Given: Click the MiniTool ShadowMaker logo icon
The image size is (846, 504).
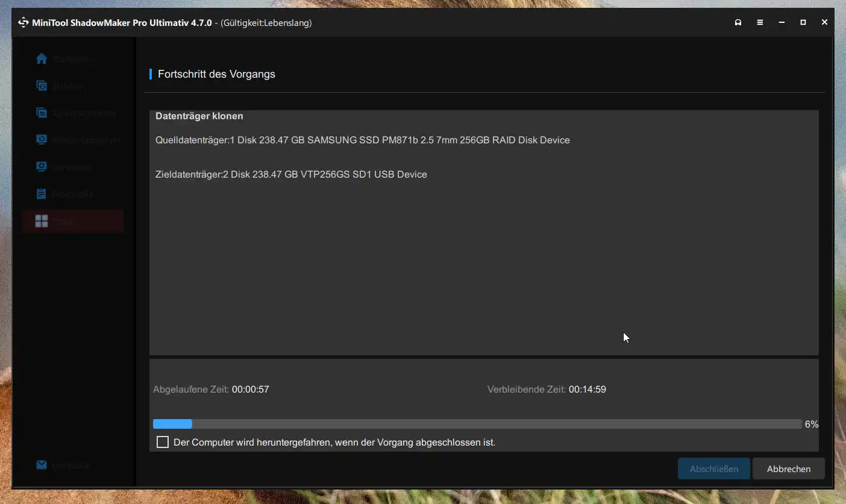Looking at the screenshot, I should coord(23,23).
